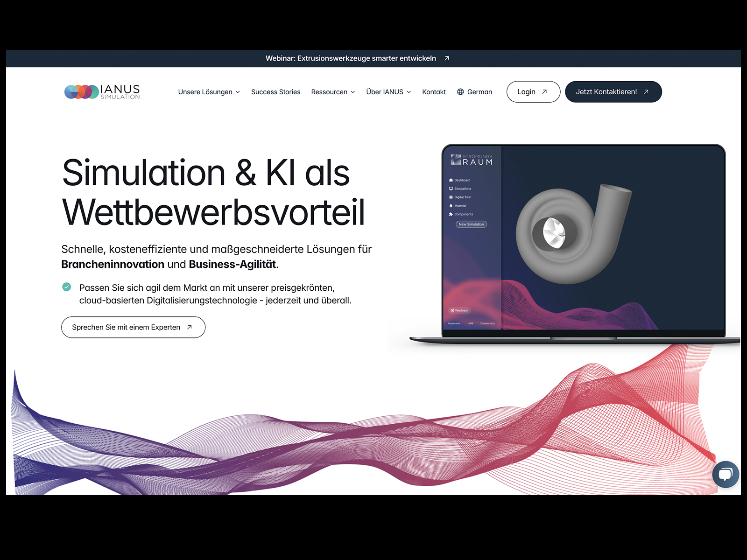This screenshot has height=560, width=747.
Task: Open the chat widget bubble icon
Action: (726, 475)
